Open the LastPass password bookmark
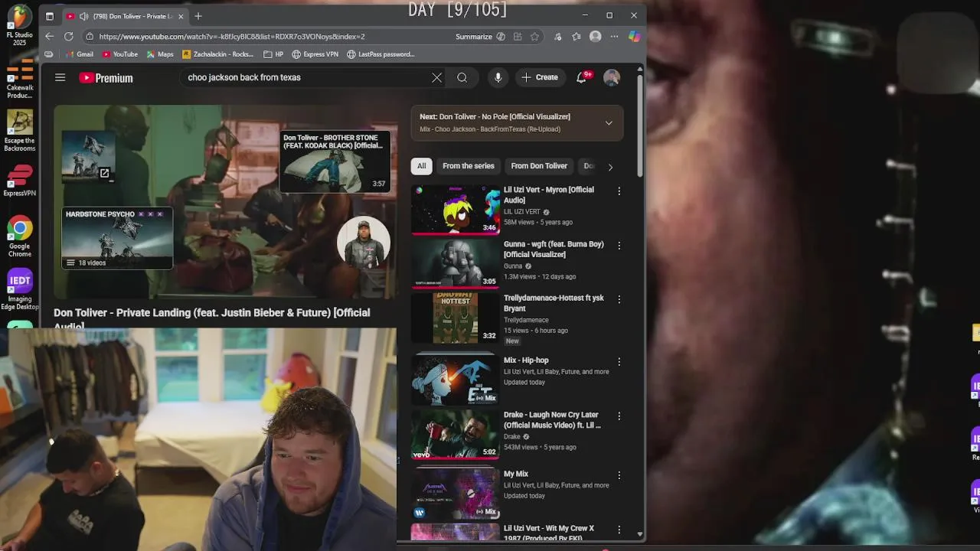The width and height of the screenshot is (980, 551). click(381, 54)
